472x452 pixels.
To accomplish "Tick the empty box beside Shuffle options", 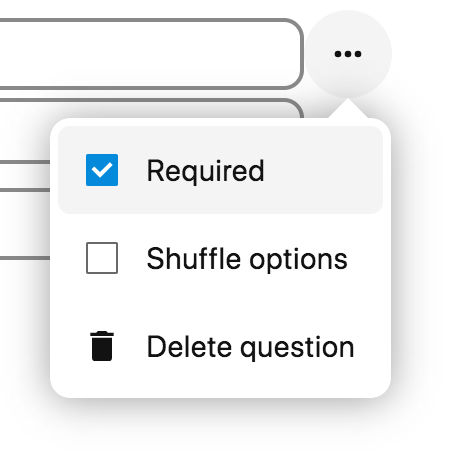I will click(x=102, y=258).
